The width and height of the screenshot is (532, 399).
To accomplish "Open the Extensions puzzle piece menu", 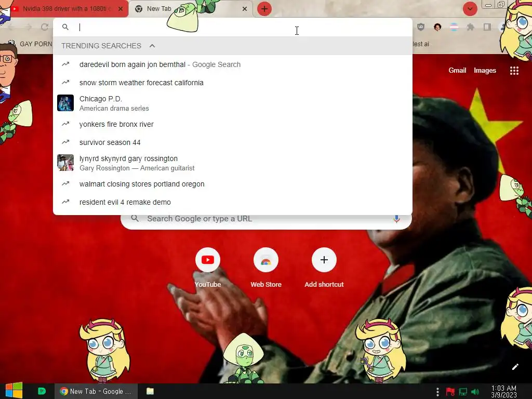I will click(x=470, y=27).
